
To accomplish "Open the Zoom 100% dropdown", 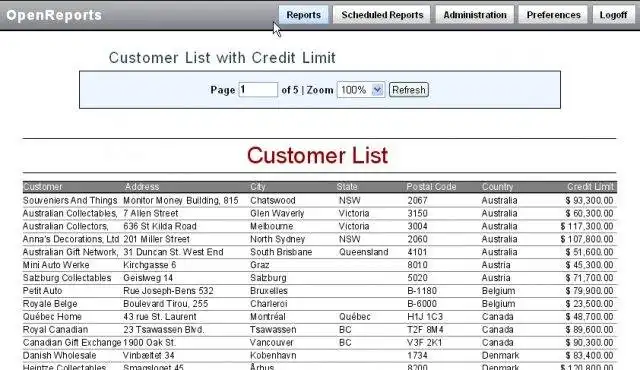I will pyautogui.click(x=360, y=90).
